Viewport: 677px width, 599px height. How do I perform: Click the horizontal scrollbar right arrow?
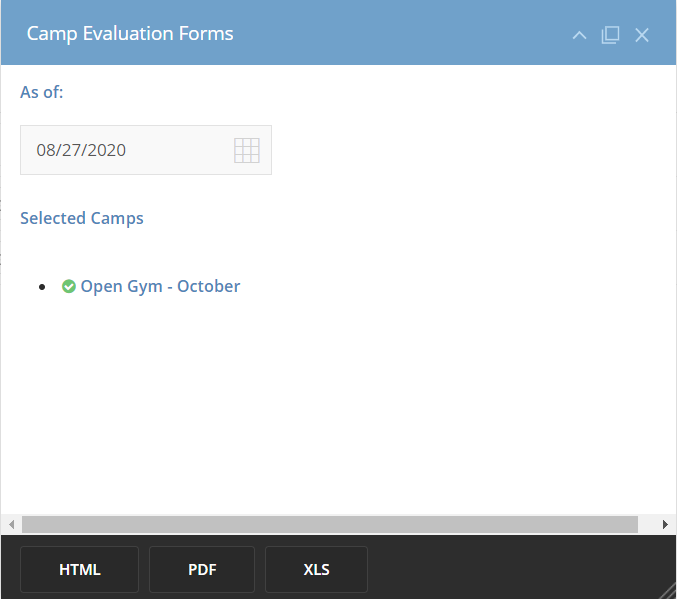(665, 524)
